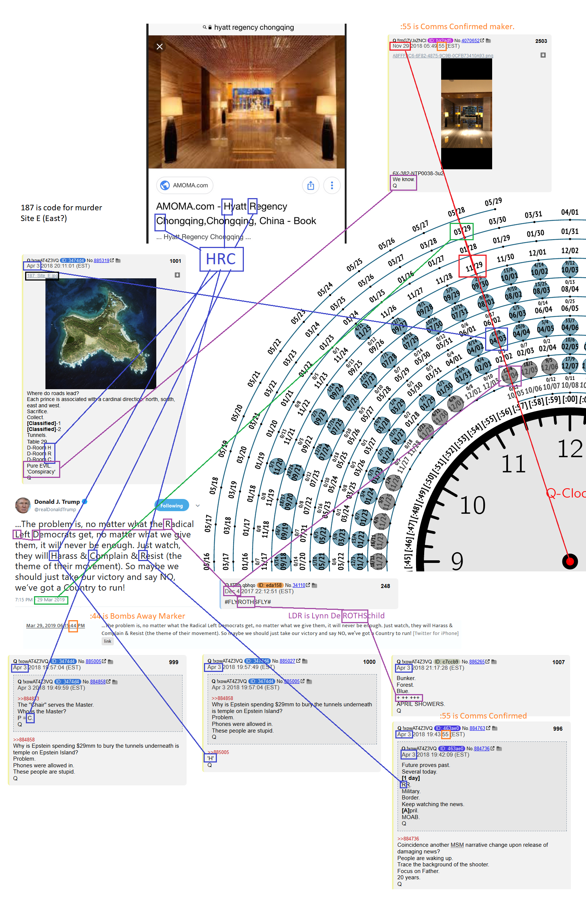Open the three-dot more options menu
The image size is (586, 924).
pos(332,186)
